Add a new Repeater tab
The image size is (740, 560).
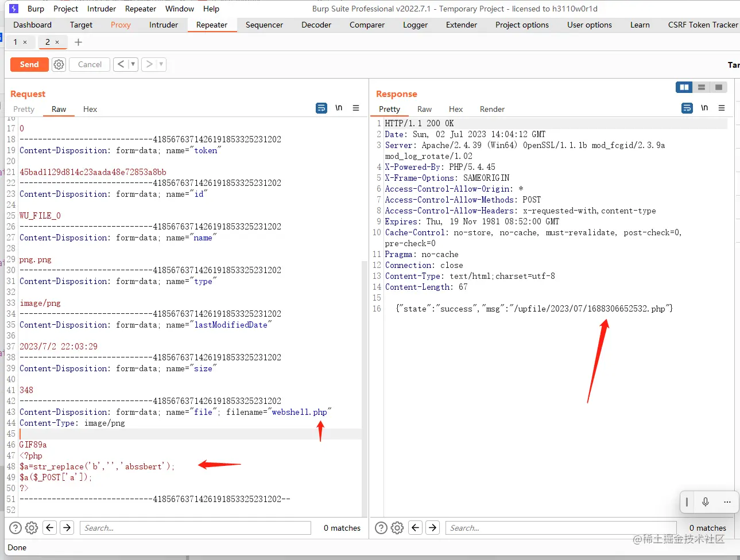(79, 42)
